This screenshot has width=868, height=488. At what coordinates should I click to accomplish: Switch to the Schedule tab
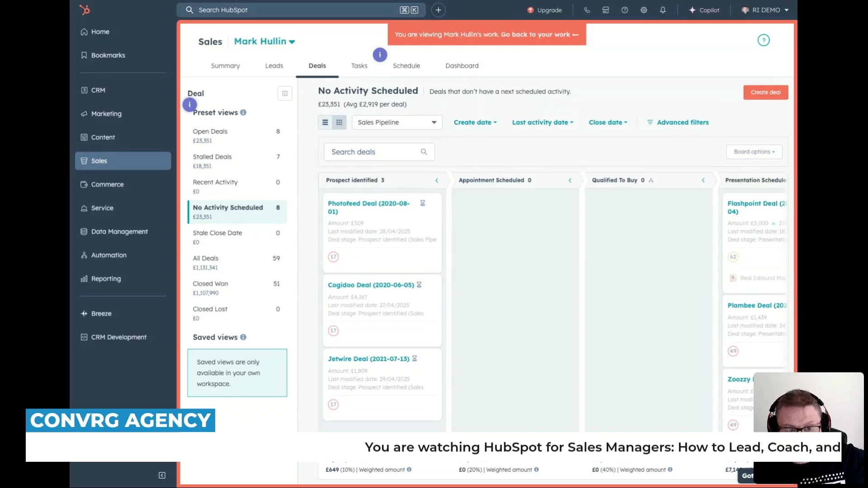coord(406,66)
